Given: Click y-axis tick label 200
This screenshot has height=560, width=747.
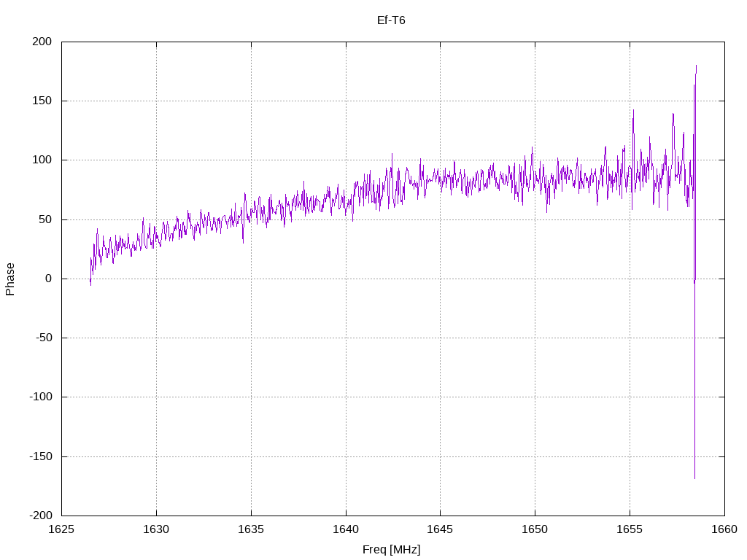Looking at the screenshot, I should tap(42, 42).
